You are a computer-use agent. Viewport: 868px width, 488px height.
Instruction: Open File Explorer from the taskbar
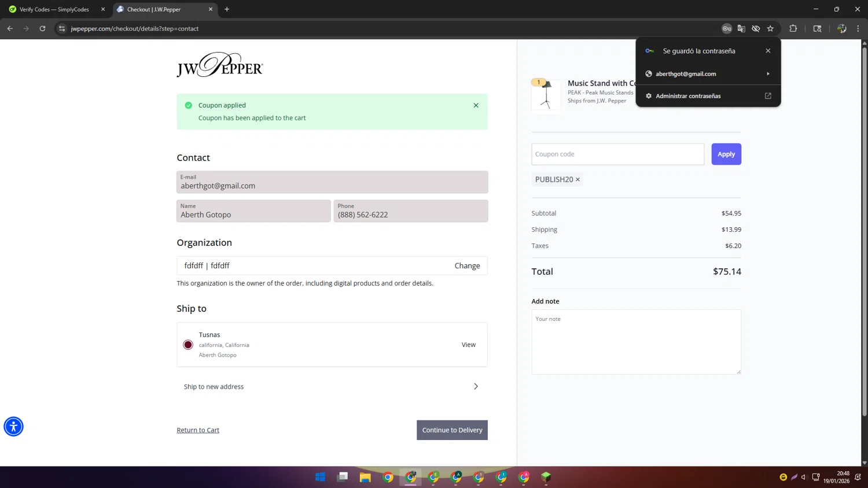(365, 477)
